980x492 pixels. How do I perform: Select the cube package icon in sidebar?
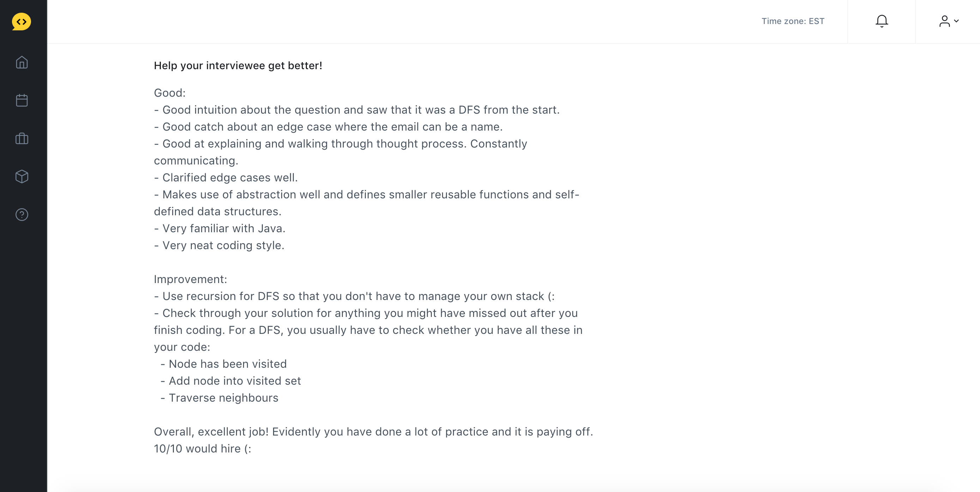22,176
